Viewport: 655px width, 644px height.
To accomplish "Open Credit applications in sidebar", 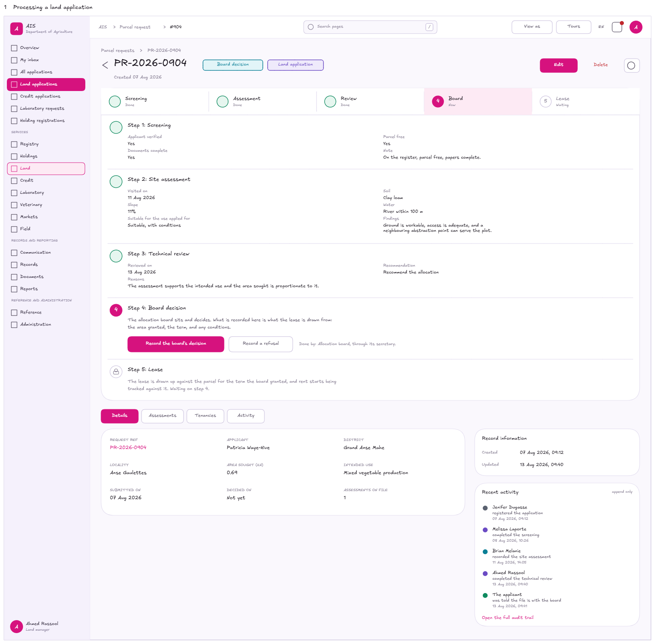I will click(x=46, y=97).
